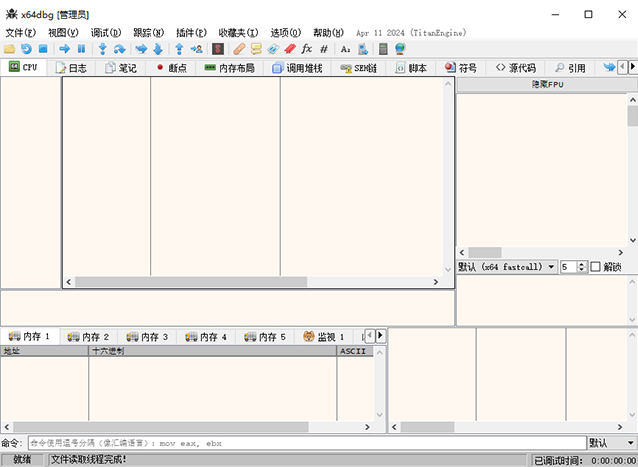Switch to the 笔记 tab

(121, 68)
